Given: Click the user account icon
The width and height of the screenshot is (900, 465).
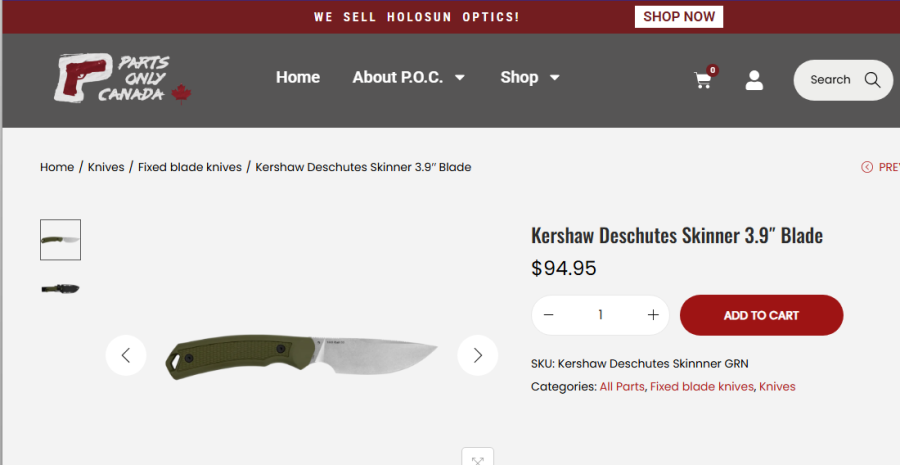Looking at the screenshot, I should click(754, 80).
